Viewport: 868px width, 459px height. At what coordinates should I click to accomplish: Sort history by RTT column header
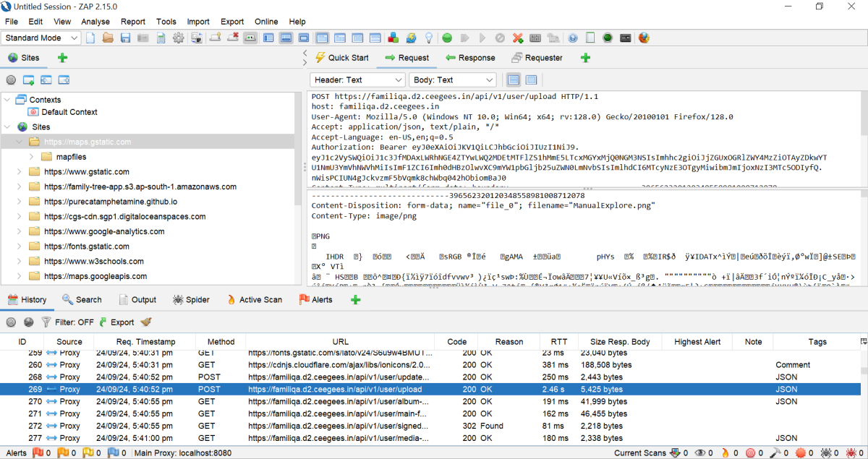pyautogui.click(x=559, y=342)
